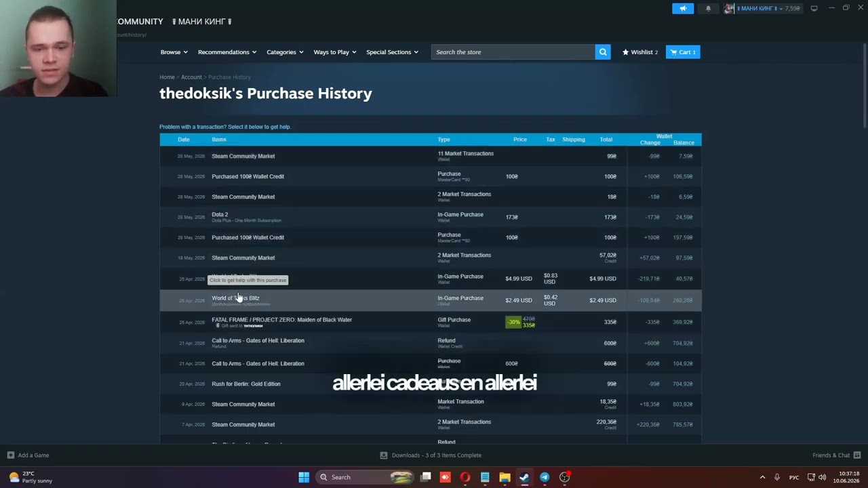This screenshot has width=868, height=488.
Task: Open the weather widget showing 23°C
Action: 31,477
